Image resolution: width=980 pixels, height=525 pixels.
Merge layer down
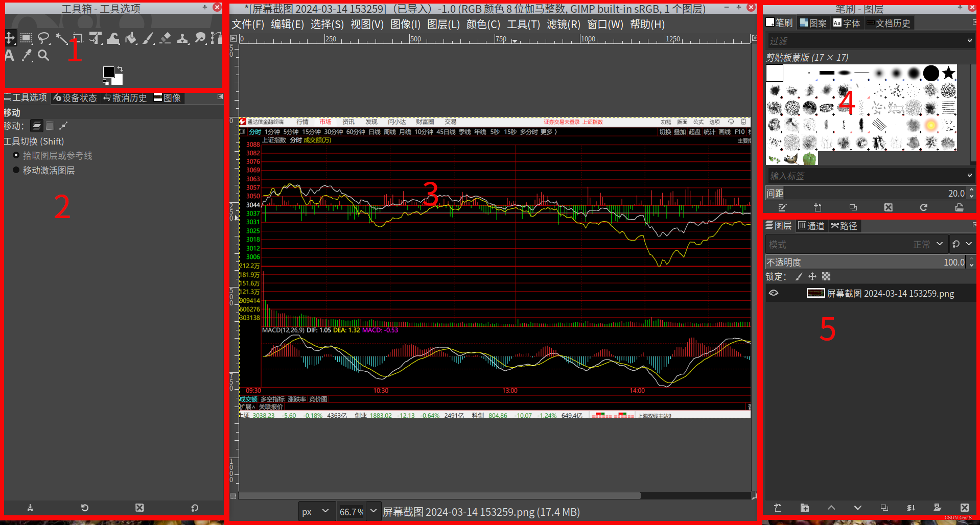click(911, 508)
